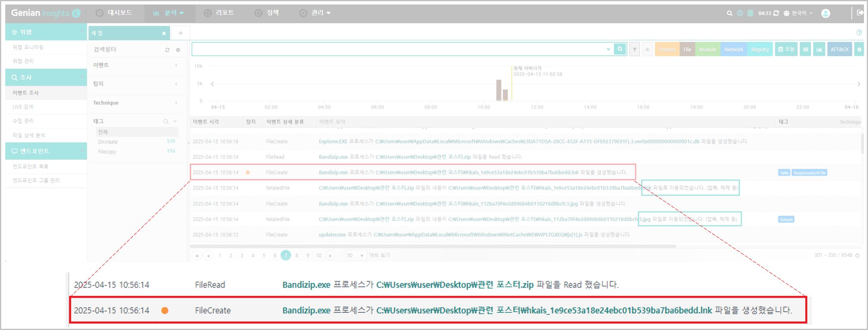868x330 pixels.
Task: Open the 대시보드 menu
Action: click(x=114, y=13)
